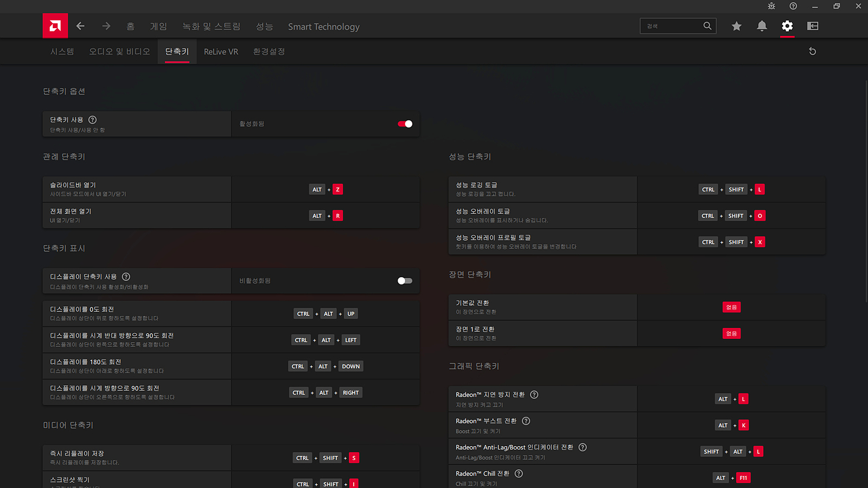868x488 pixels.
Task: Show help for Radeon Chill 전환
Action: [x=519, y=474]
